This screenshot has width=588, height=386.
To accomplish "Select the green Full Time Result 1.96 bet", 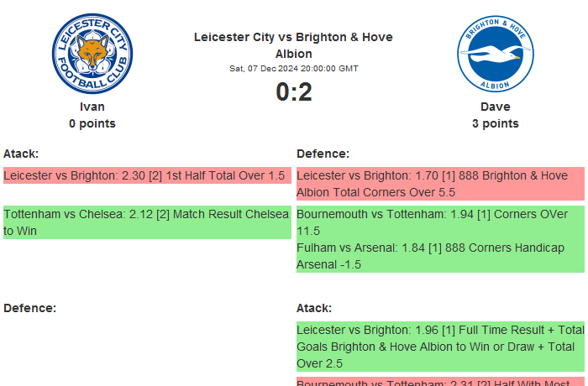I will 440,347.
